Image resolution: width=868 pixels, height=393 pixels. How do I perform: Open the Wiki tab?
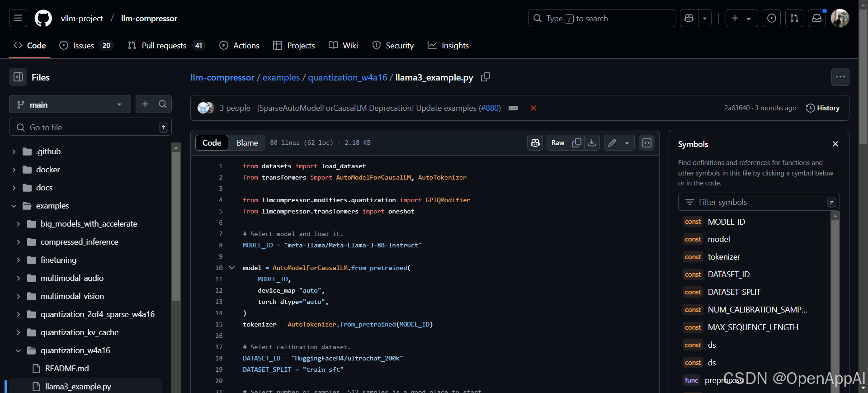click(x=343, y=46)
